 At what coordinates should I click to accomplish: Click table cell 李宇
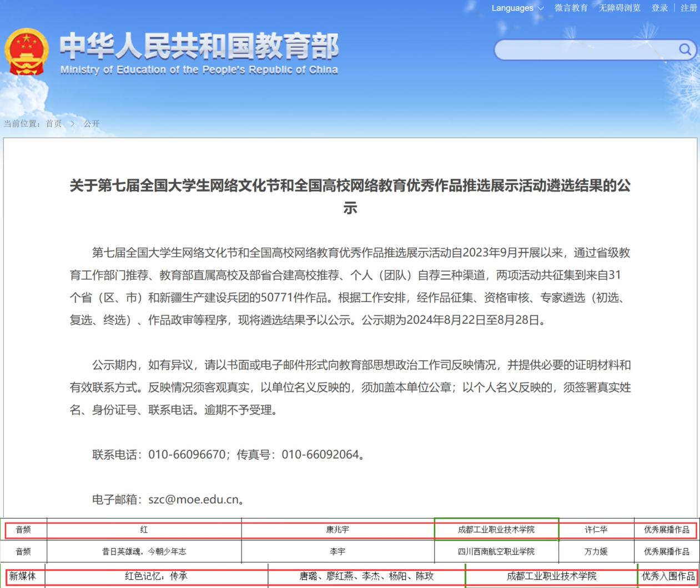coord(338,551)
